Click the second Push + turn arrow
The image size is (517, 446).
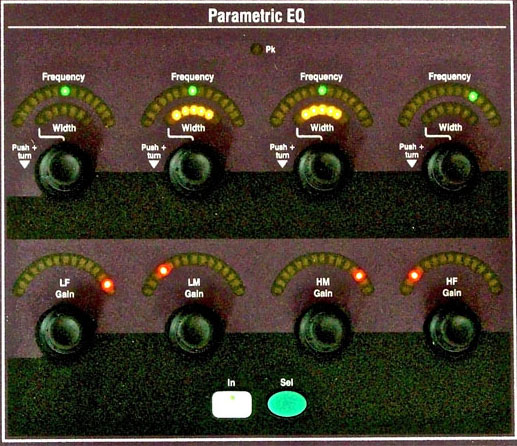tap(154, 164)
